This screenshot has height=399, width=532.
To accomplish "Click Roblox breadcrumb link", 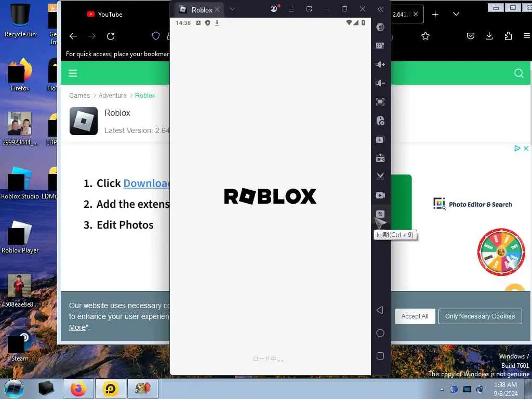I will click(145, 96).
